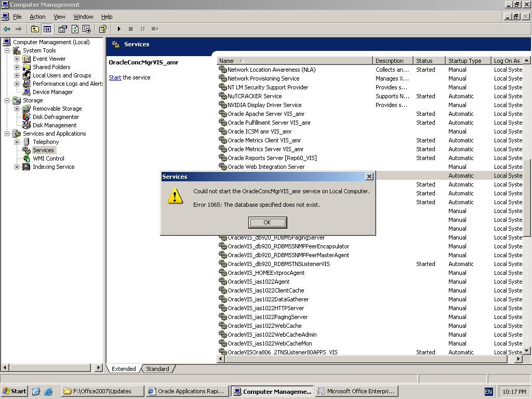Viewport: 532px width, 399px height.
Task: Click the Help toolbar icon
Action: tap(103, 29)
